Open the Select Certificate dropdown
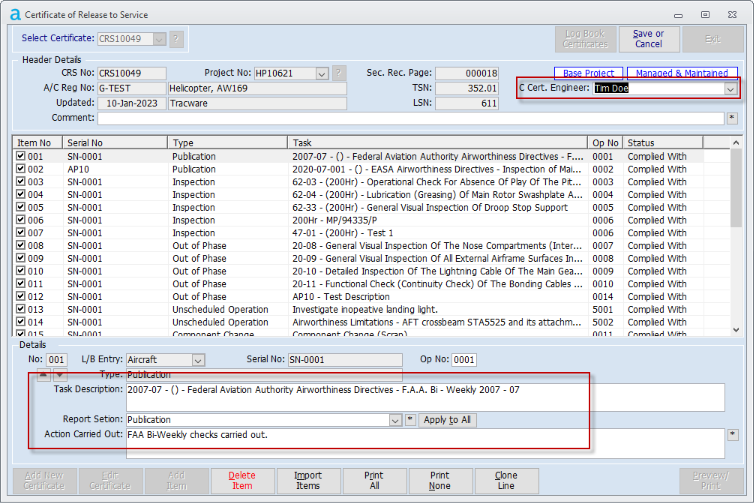The width and height of the screenshot is (754, 503). coord(159,39)
